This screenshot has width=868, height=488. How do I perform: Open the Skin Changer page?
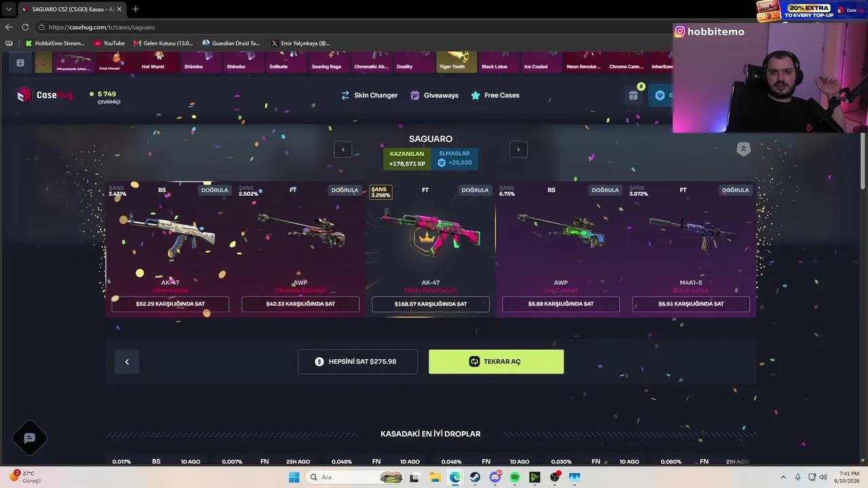[369, 96]
